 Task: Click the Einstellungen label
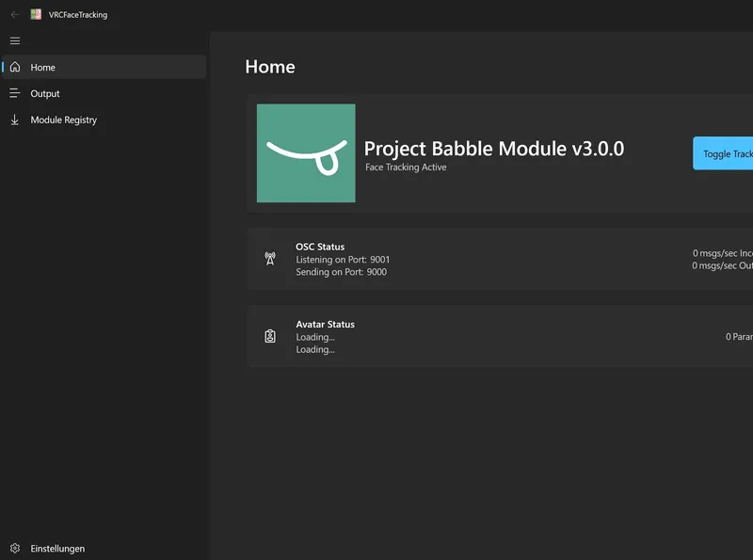tap(58, 548)
